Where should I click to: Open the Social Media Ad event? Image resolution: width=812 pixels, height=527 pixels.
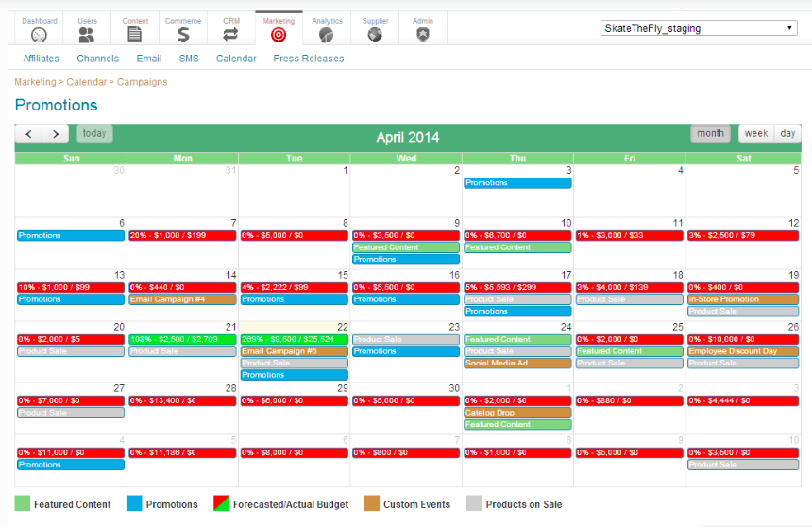517,363
